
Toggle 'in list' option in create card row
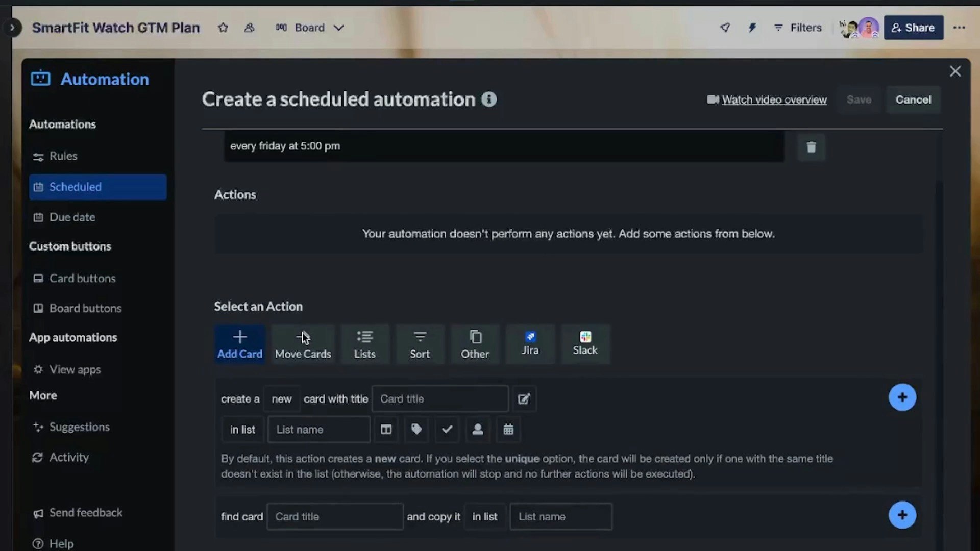pos(242,430)
